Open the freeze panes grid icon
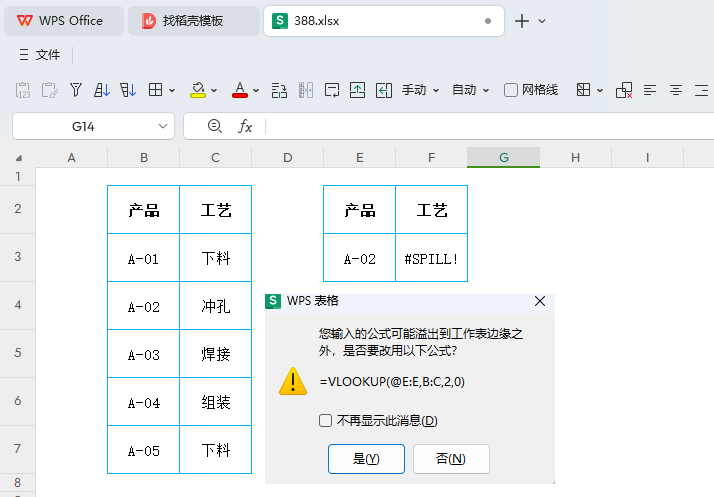 pos(583,90)
